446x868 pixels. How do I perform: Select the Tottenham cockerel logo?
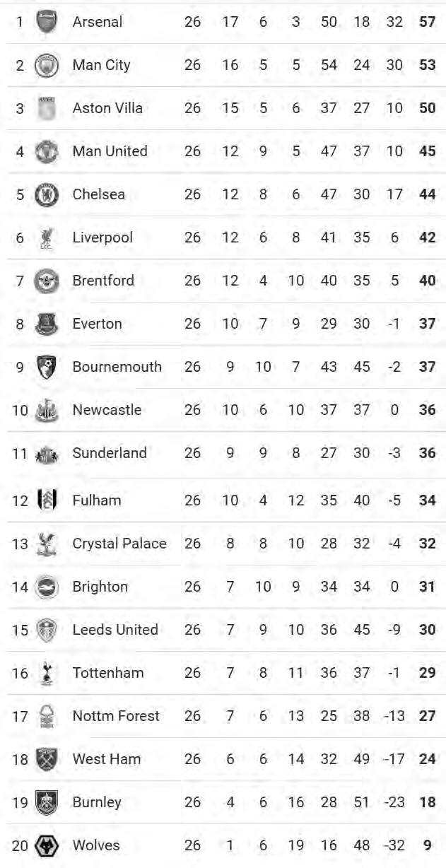coord(47,673)
